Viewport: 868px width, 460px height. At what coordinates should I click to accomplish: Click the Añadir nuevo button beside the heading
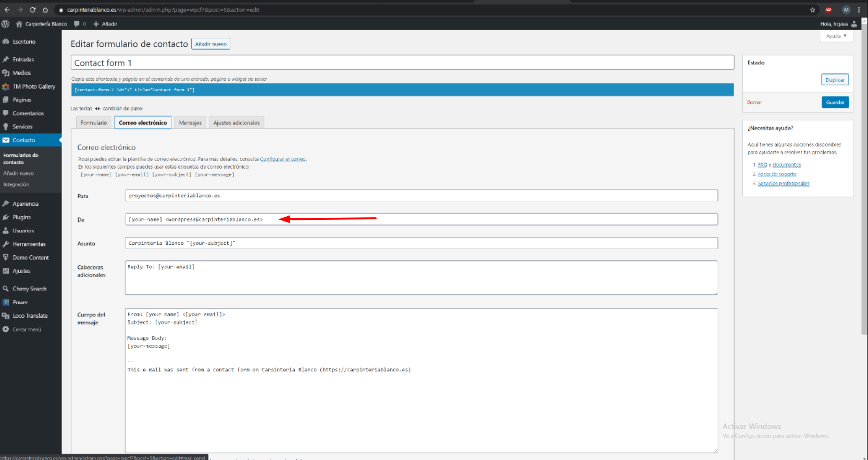211,44
